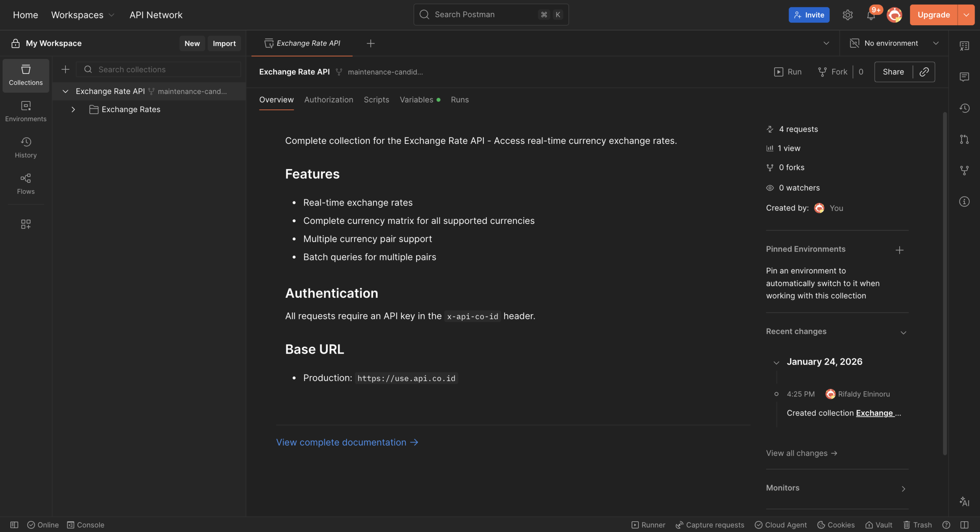Open the Postman Console

[x=85, y=525]
